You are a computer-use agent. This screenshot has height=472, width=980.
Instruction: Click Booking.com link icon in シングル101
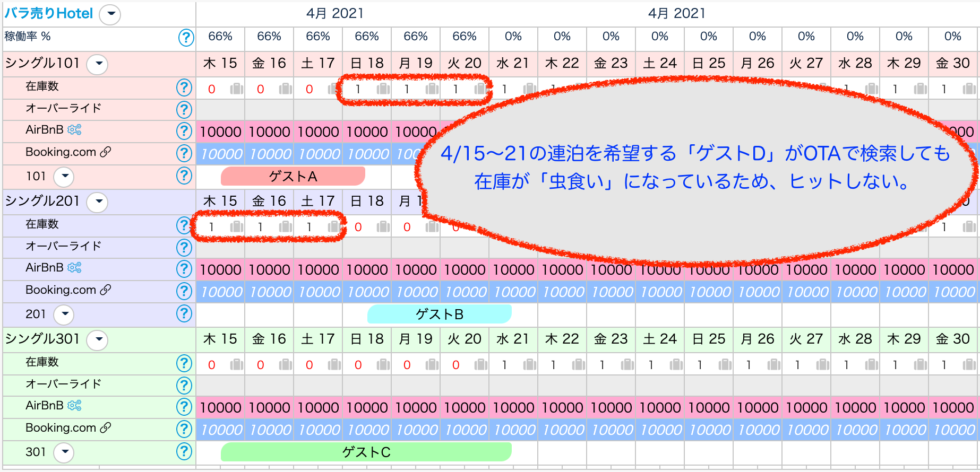pos(106,152)
